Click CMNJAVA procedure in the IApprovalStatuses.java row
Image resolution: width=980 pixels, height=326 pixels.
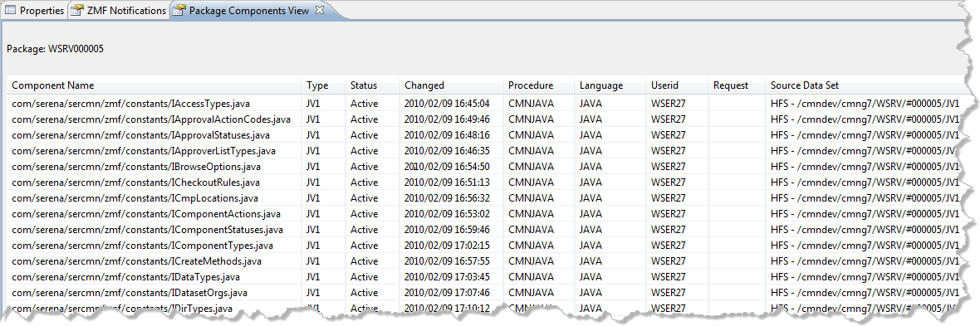click(x=531, y=135)
